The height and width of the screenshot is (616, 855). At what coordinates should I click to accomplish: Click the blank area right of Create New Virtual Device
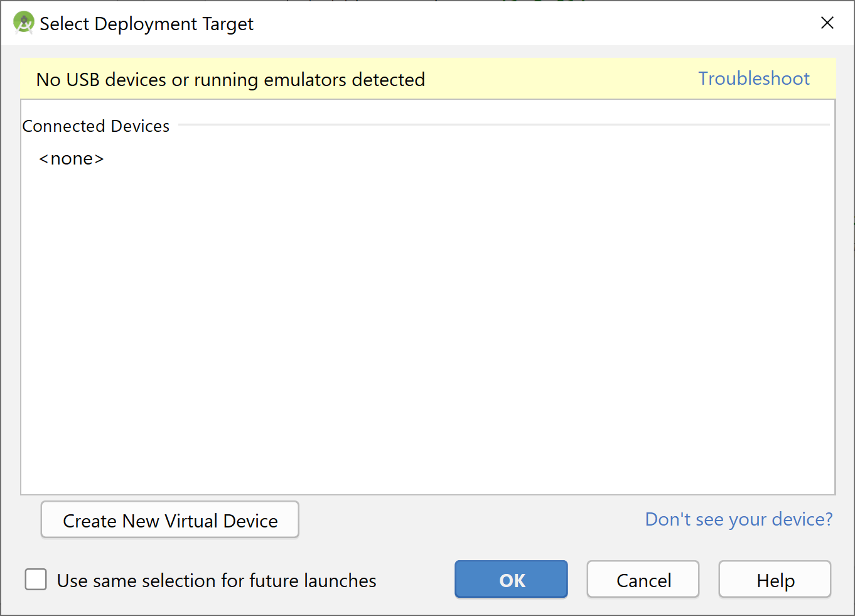(471, 520)
